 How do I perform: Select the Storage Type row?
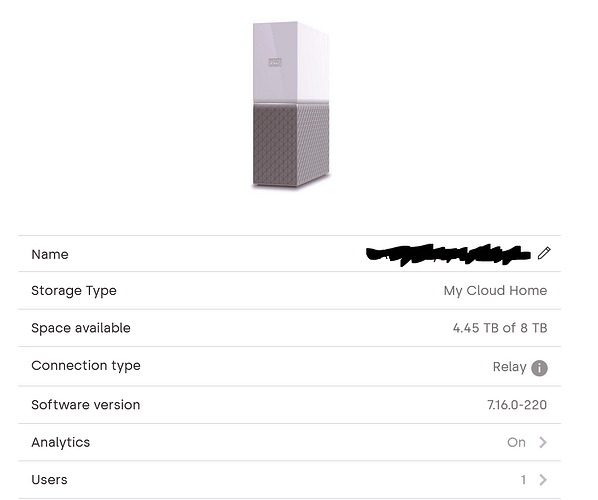pyautogui.click(x=289, y=291)
